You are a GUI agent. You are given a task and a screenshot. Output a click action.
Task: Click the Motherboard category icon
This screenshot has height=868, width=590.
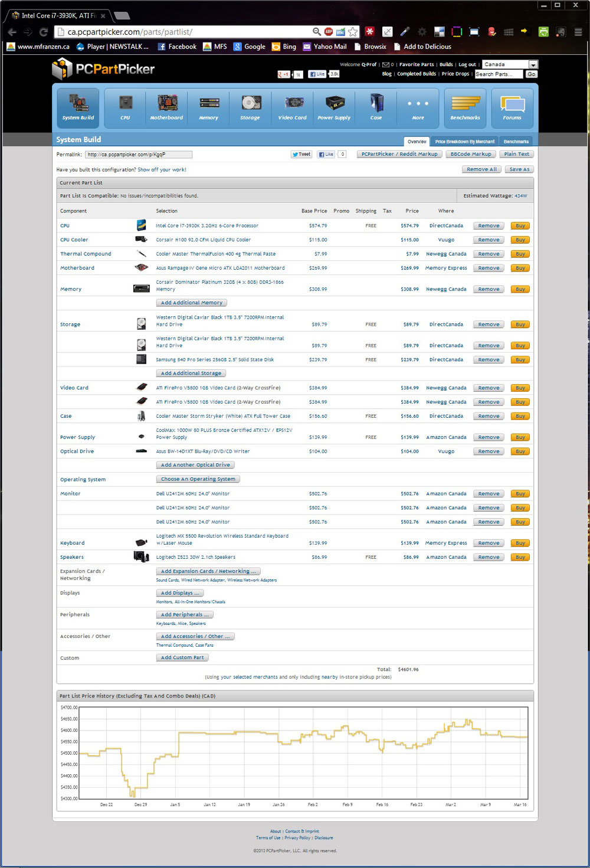(x=166, y=107)
